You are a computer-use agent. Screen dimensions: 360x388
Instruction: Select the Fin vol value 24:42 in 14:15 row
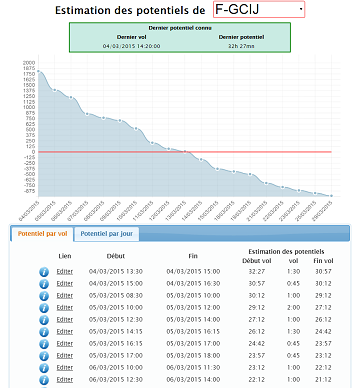point(323,332)
